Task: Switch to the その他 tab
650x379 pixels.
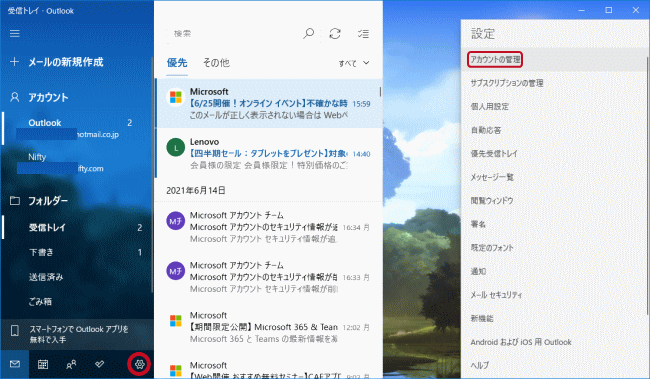Action: click(x=216, y=63)
